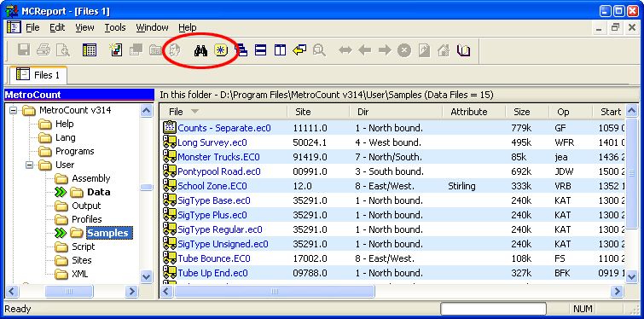
Task: Sort by the Size column header
Action: click(x=527, y=112)
